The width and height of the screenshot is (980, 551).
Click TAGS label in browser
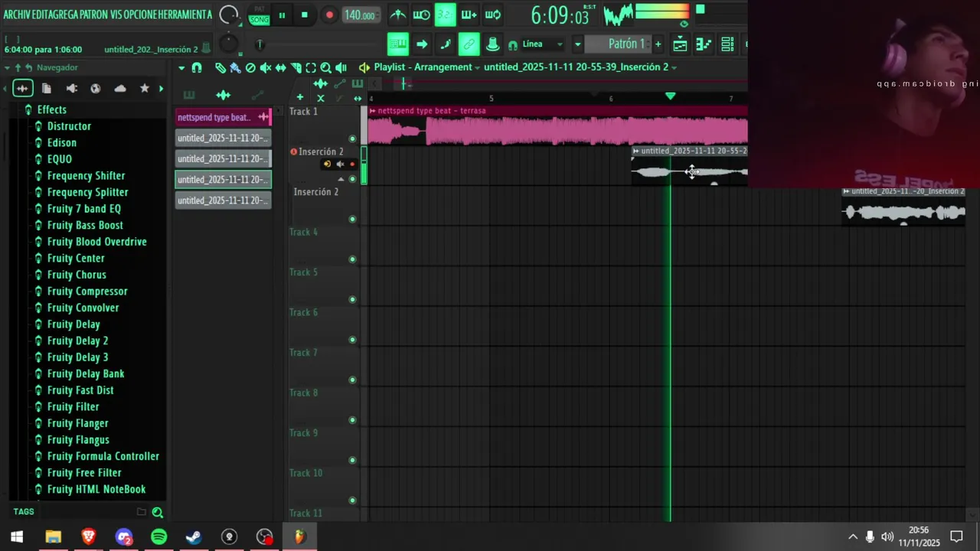click(24, 512)
